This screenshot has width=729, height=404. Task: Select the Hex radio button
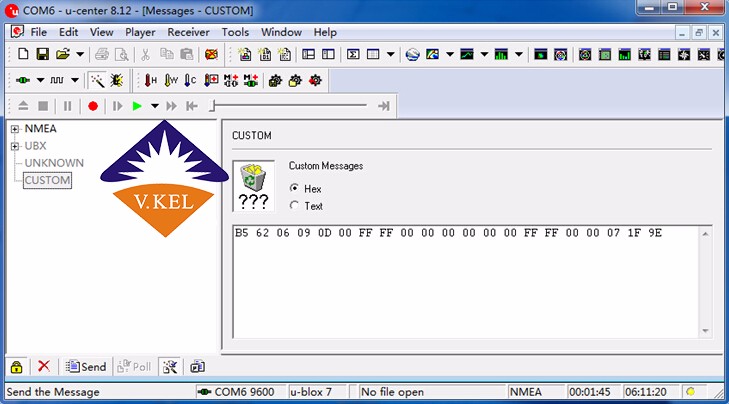(x=294, y=188)
